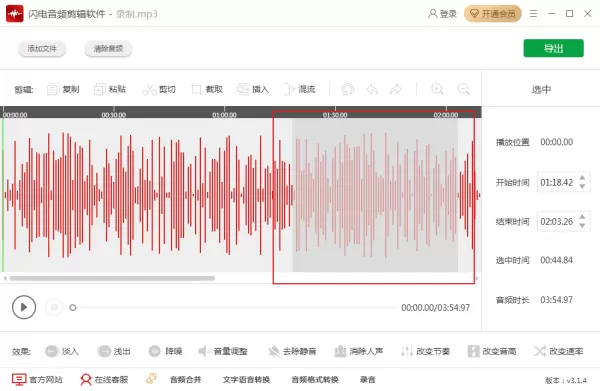The height and width of the screenshot is (391, 600).
Task: Click the reset/restore circular arrow icon
Action: tap(348, 89)
